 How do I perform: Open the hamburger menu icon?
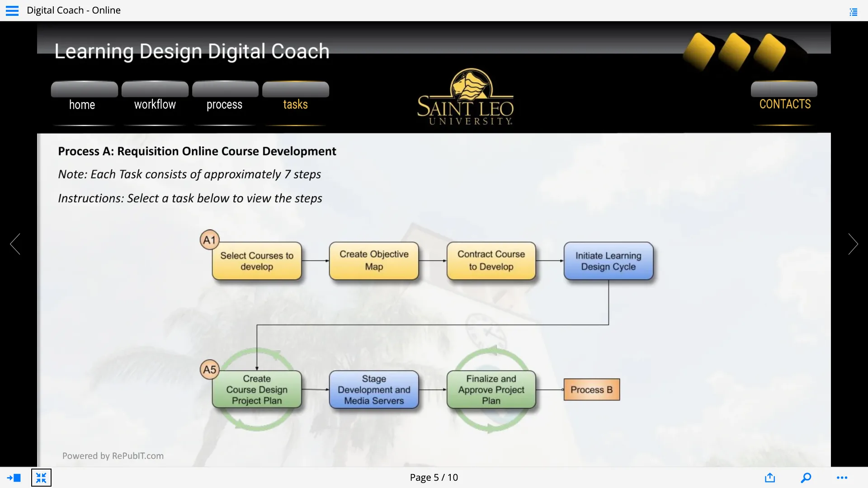tap(12, 10)
